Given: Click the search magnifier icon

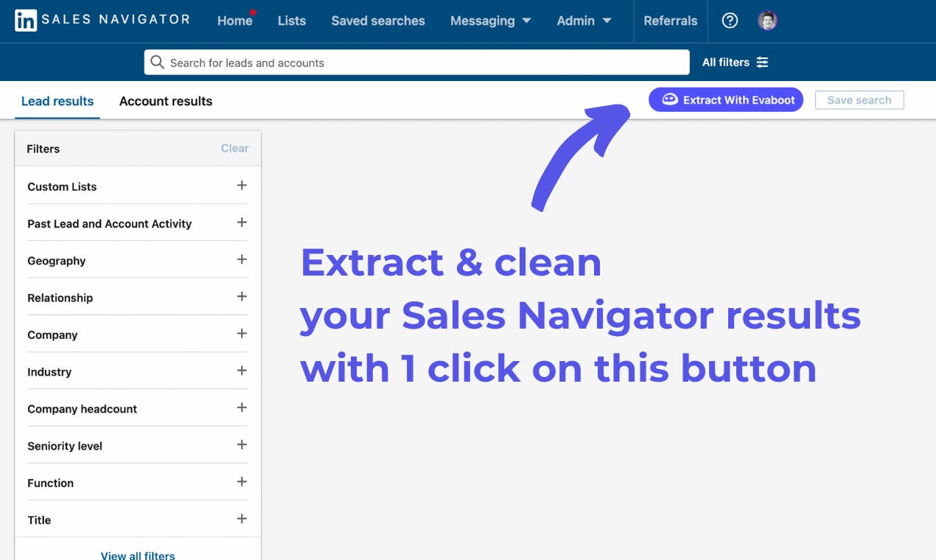Looking at the screenshot, I should coord(157,63).
